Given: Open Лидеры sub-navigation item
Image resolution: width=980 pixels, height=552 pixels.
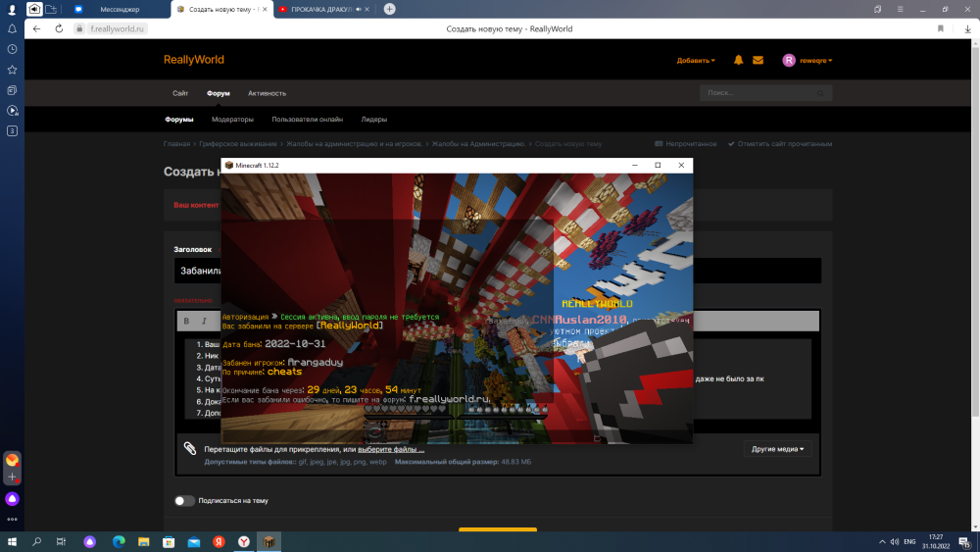Looking at the screenshot, I should click(373, 120).
